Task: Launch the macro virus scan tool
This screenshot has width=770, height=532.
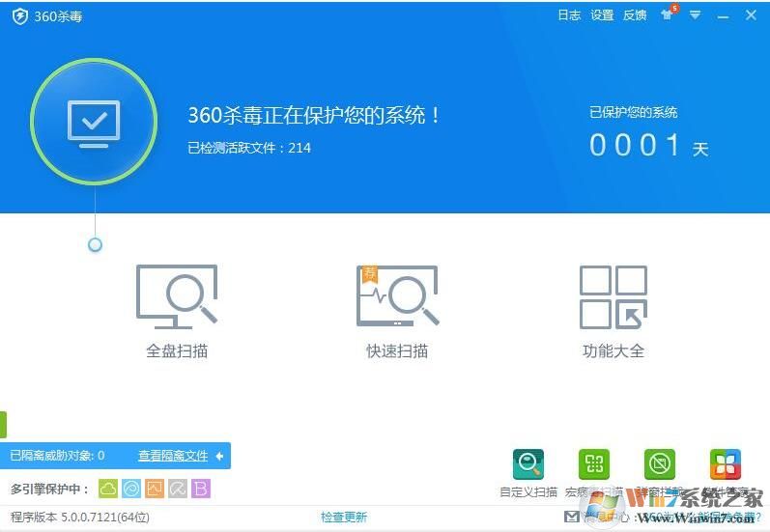Action: (594, 463)
